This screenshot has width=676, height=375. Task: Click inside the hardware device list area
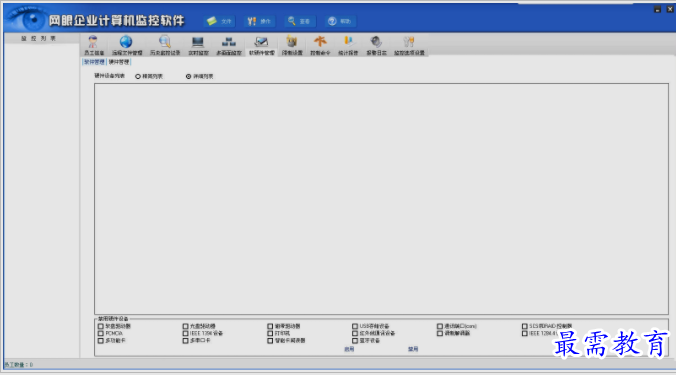(381, 199)
